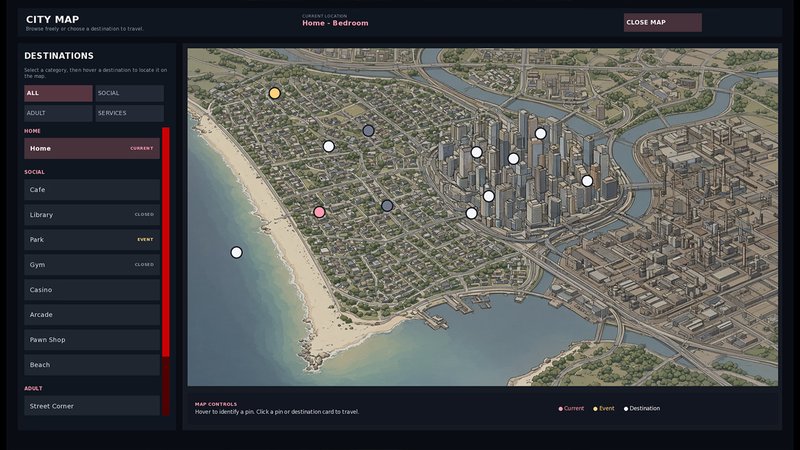Viewport: 800px width, 450px height.
Task: Click the DESTINATIONS panel heading
Action: point(59,56)
